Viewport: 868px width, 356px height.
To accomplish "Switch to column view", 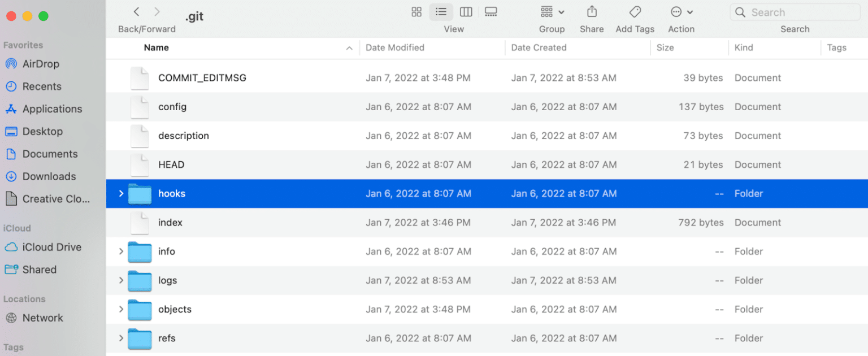I will [466, 11].
